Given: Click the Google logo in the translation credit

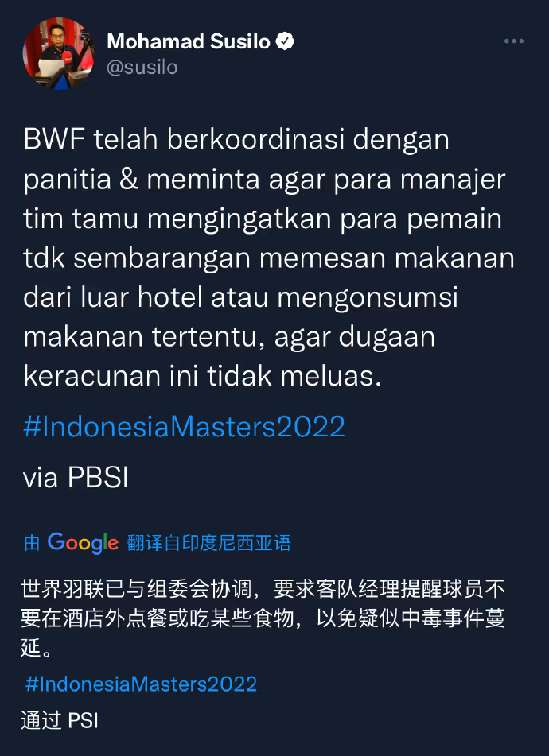Looking at the screenshot, I should [83, 543].
